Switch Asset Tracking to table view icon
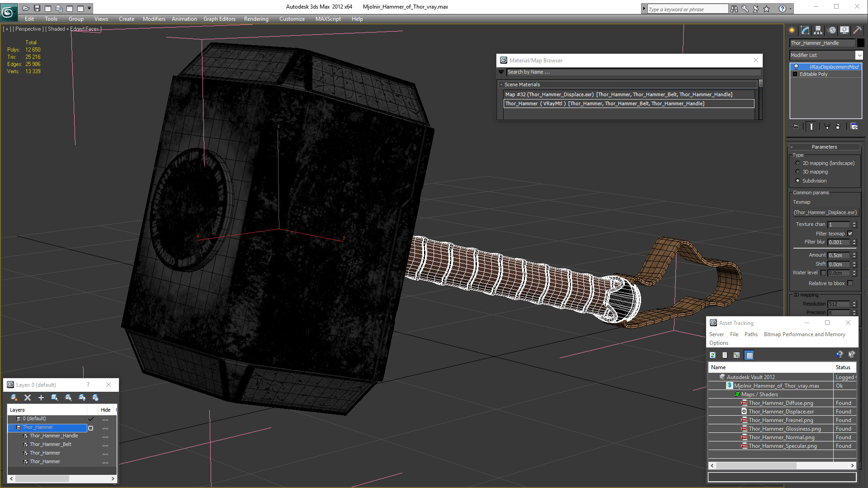The image size is (868, 488). [x=749, y=355]
